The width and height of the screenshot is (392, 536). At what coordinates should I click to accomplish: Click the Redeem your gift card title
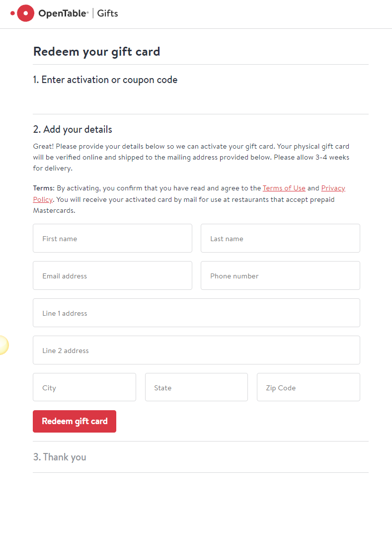tap(97, 52)
